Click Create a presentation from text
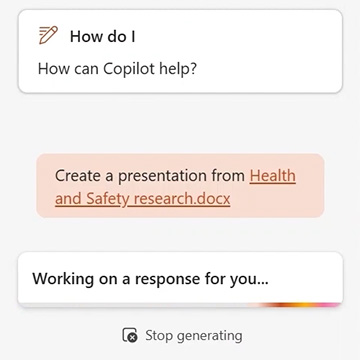 (150, 176)
